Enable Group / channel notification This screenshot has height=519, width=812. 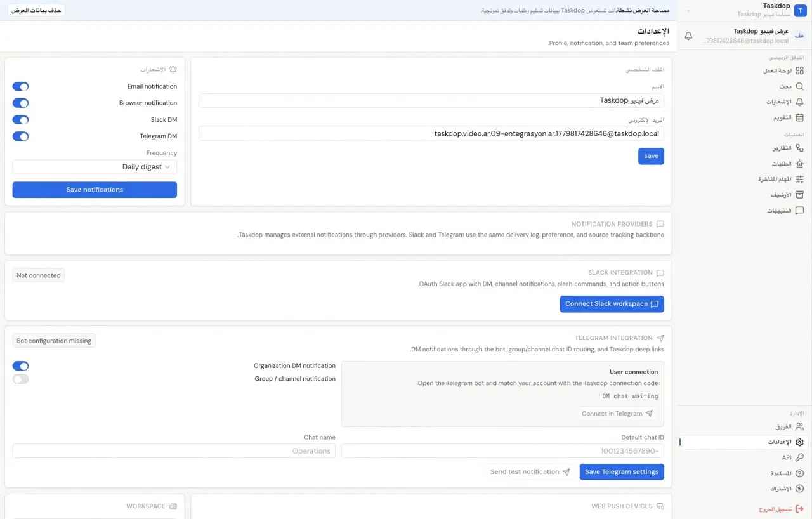coord(21,379)
